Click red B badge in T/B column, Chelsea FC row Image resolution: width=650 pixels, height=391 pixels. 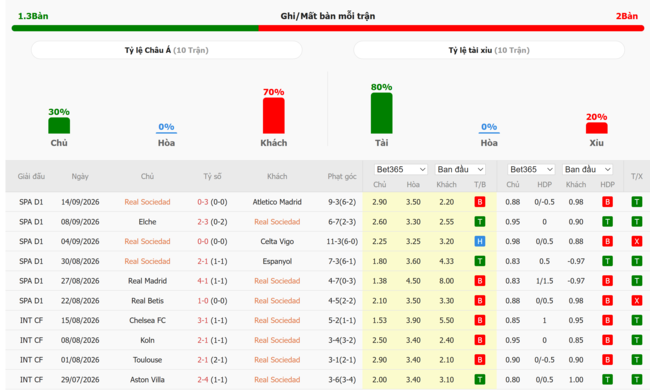tap(480, 320)
